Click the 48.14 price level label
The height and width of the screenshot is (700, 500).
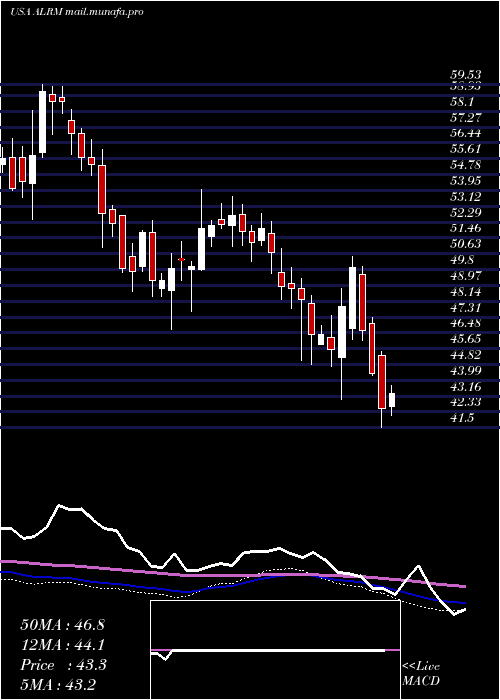tap(466, 292)
